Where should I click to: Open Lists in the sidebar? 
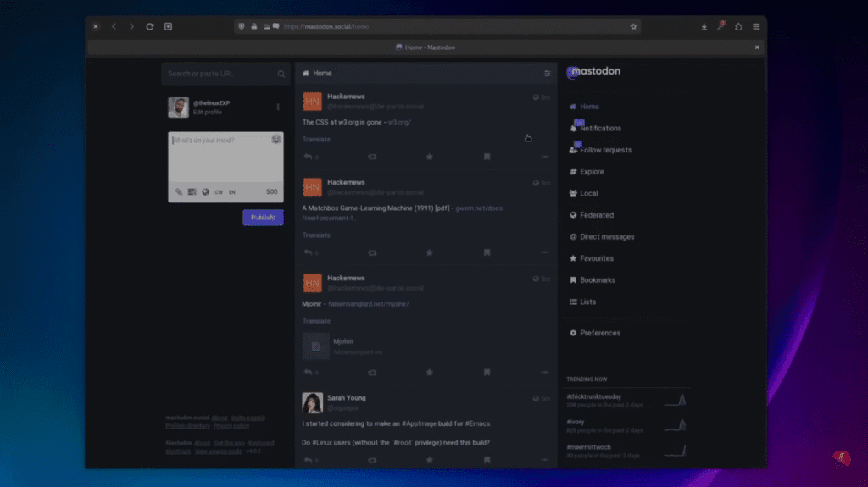(582, 302)
